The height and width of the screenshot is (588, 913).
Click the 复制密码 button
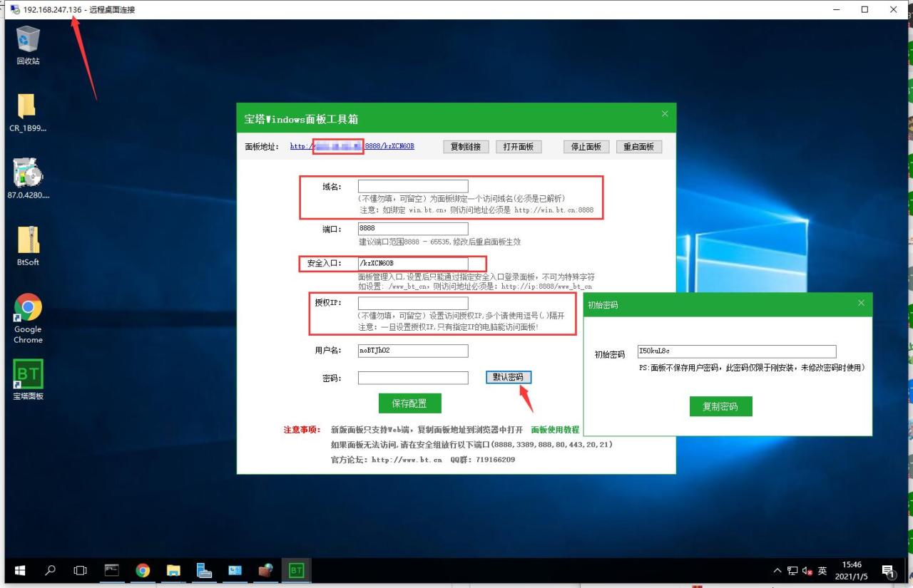coord(720,406)
